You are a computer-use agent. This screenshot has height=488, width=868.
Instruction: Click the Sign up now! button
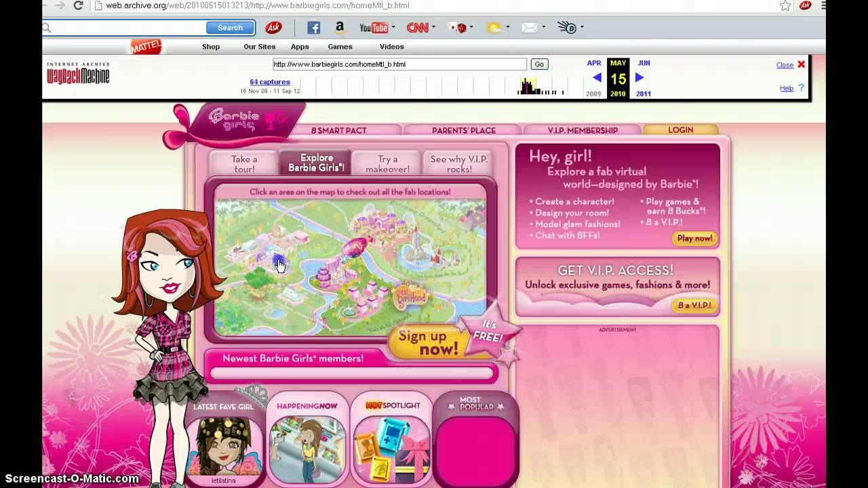428,342
